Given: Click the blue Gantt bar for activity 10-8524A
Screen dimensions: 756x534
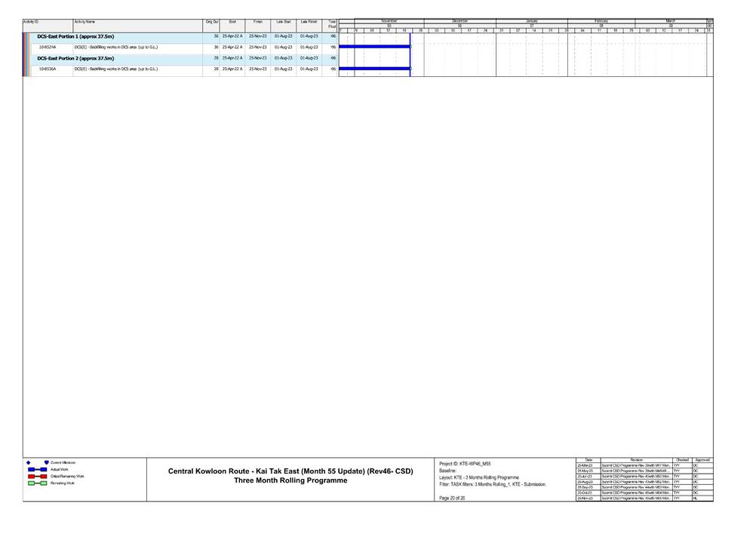Looking at the screenshot, I should pyautogui.click(x=374, y=47).
